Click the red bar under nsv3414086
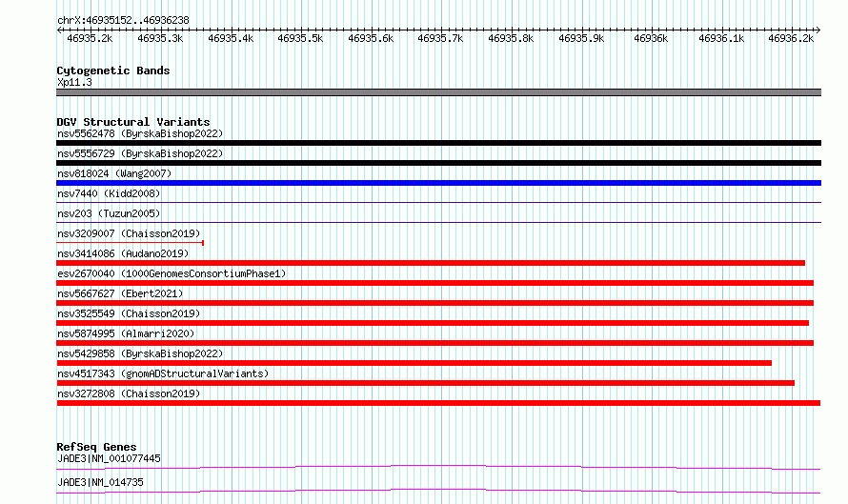848x504 pixels. coord(431,263)
